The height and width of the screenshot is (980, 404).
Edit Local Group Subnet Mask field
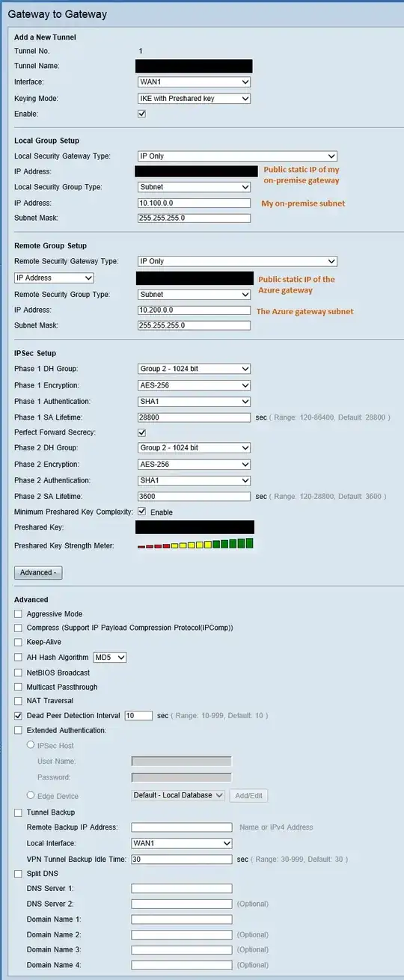[x=194, y=218]
